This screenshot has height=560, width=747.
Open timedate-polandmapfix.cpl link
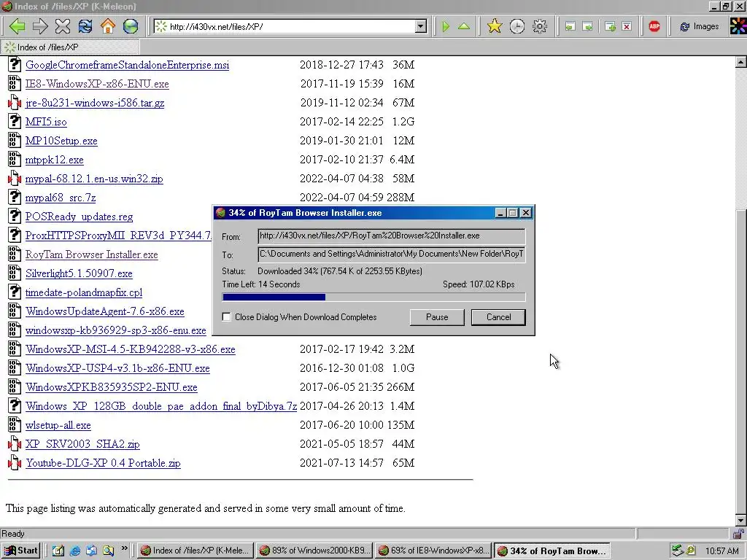click(84, 292)
